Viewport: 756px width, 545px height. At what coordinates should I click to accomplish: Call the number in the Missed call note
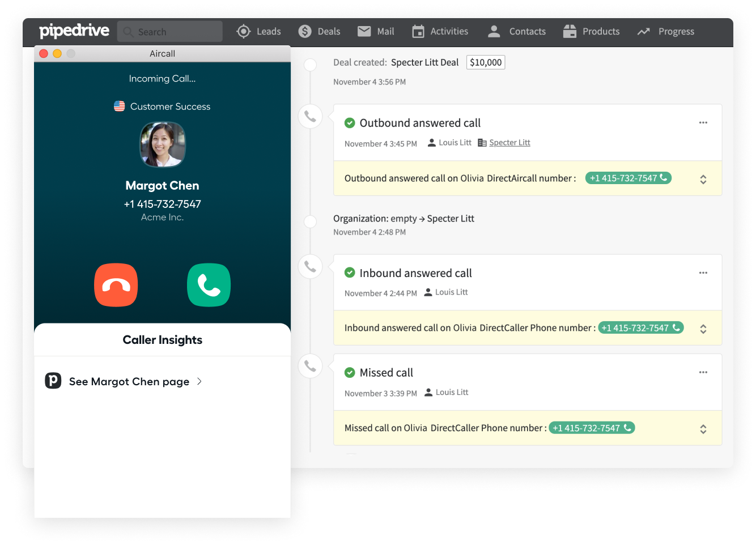tap(592, 428)
